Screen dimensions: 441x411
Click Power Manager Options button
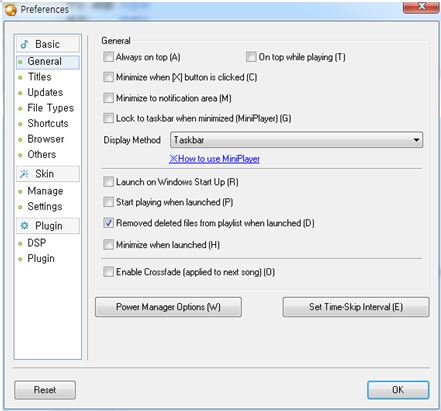(x=168, y=307)
